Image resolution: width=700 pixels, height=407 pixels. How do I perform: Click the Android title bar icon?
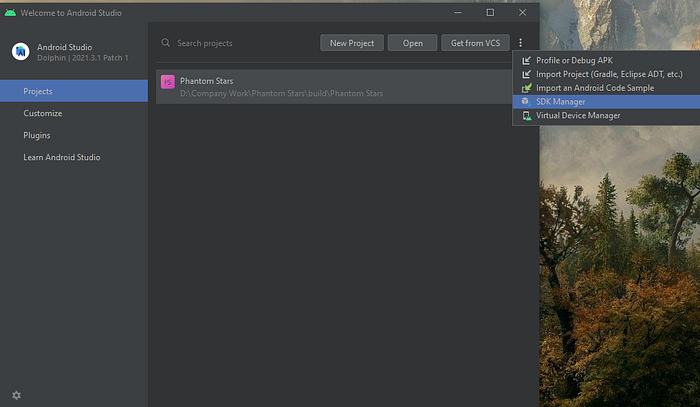click(10, 12)
